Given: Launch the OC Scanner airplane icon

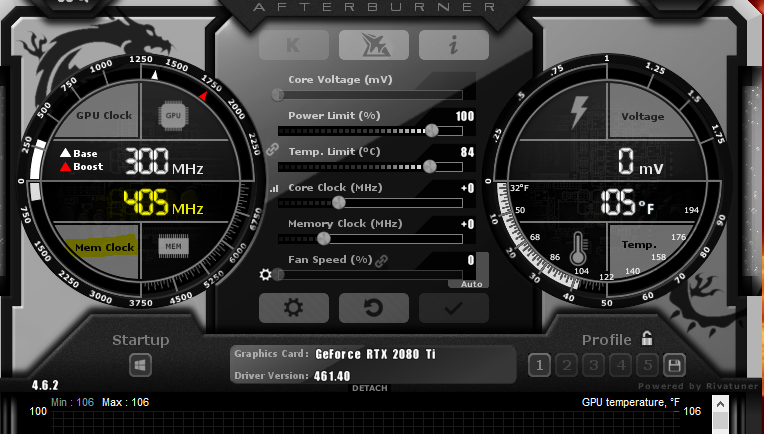Looking at the screenshot, I should coord(374,45).
